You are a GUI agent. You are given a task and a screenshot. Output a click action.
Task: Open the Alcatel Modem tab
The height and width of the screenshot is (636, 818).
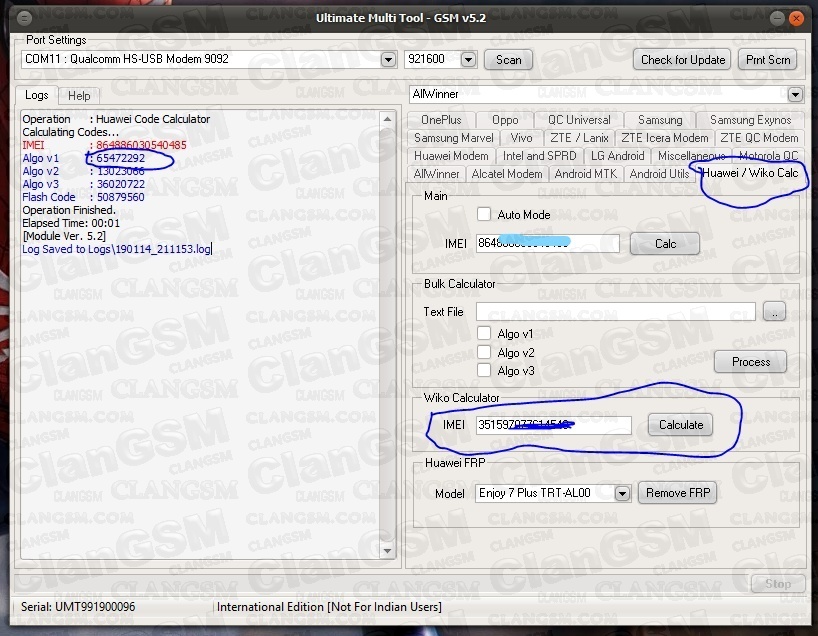tap(507, 174)
